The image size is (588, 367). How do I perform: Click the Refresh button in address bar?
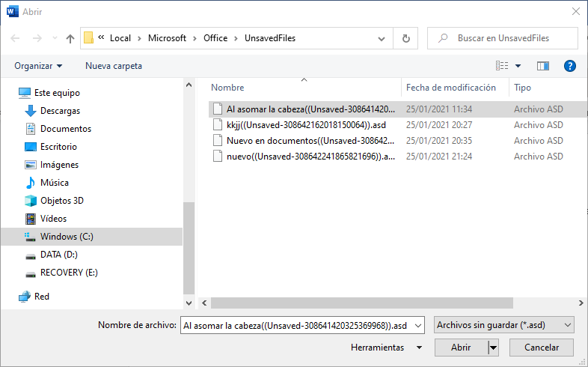405,38
